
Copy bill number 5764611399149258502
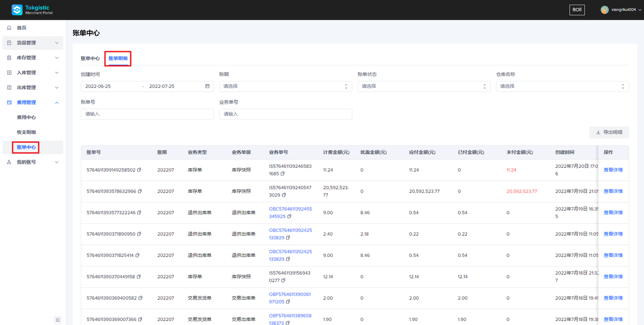tap(139, 170)
